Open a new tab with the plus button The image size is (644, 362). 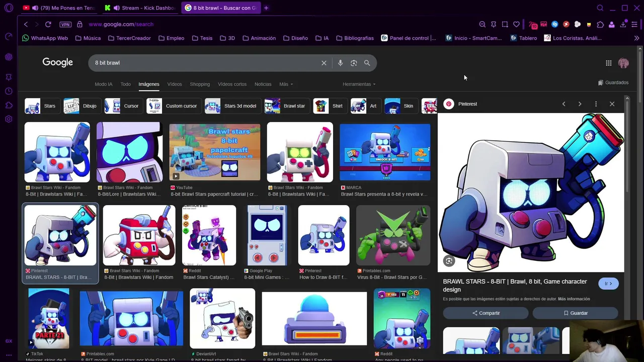[x=266, y=8]
